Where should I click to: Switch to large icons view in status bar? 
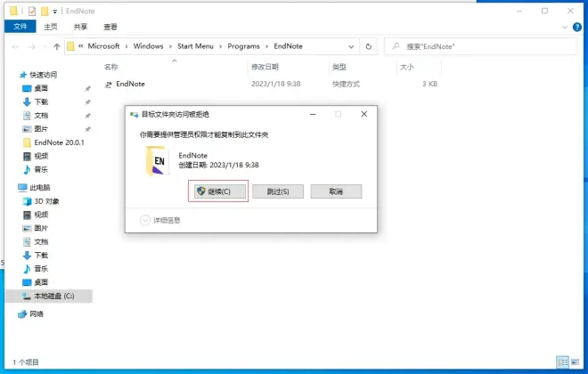575,362
